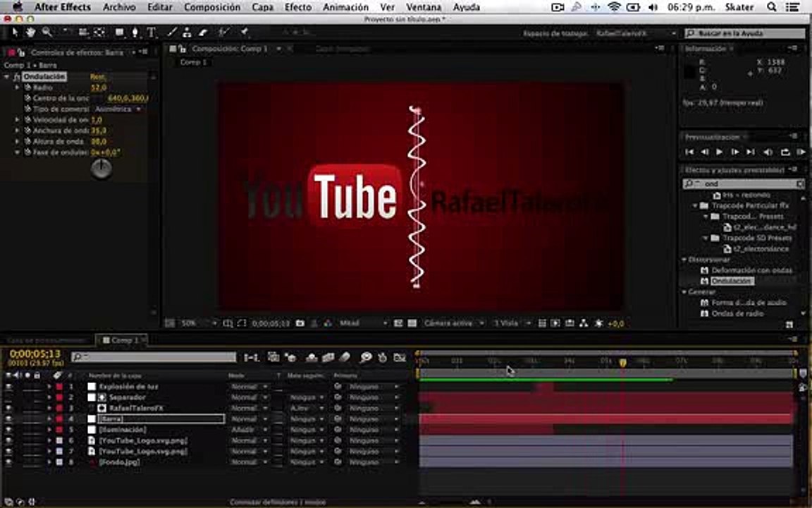Viewport: 812px width, 508px height.
Task: Toggle loop option in Previsualización panel
Action: tap(785, 152)
